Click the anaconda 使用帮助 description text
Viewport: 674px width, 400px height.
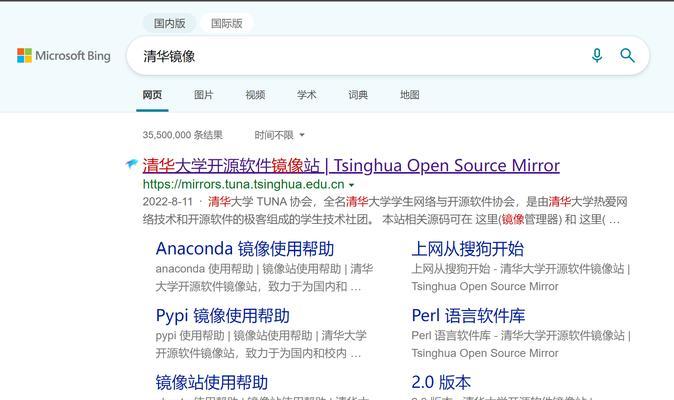click(264, 278)
